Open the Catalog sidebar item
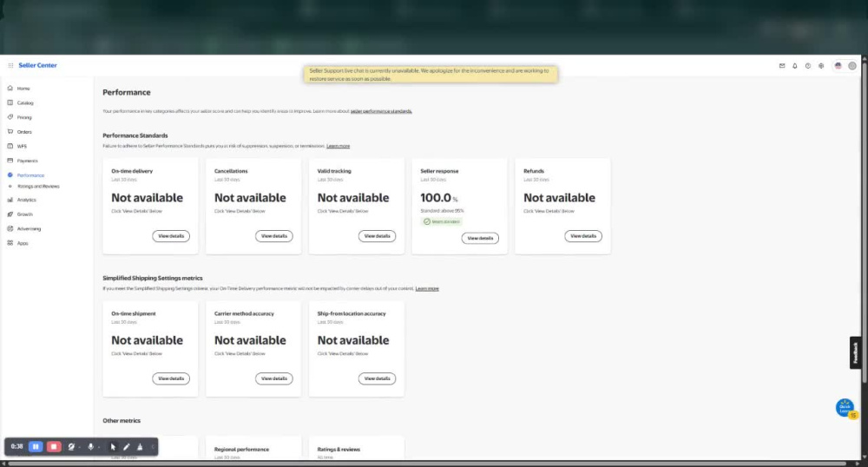The height and width of the screenshot is (467, 868). click(x=25, y=103)
